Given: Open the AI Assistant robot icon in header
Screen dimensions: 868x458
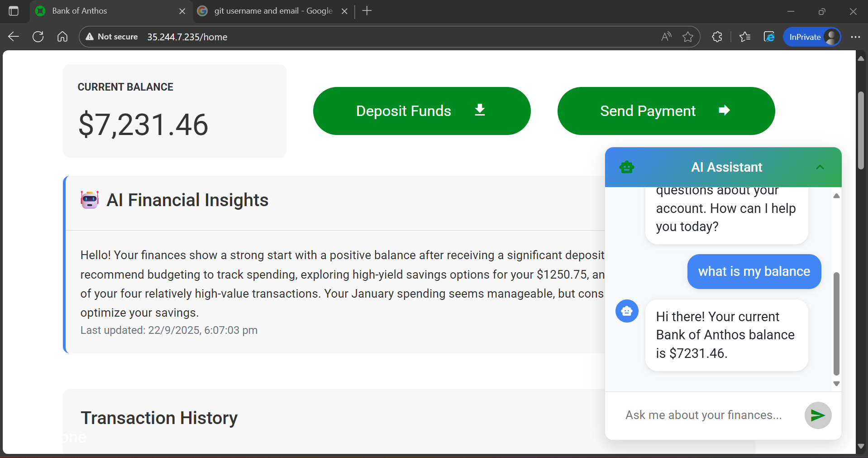Looking at the screenshot, I should [627, 167].
